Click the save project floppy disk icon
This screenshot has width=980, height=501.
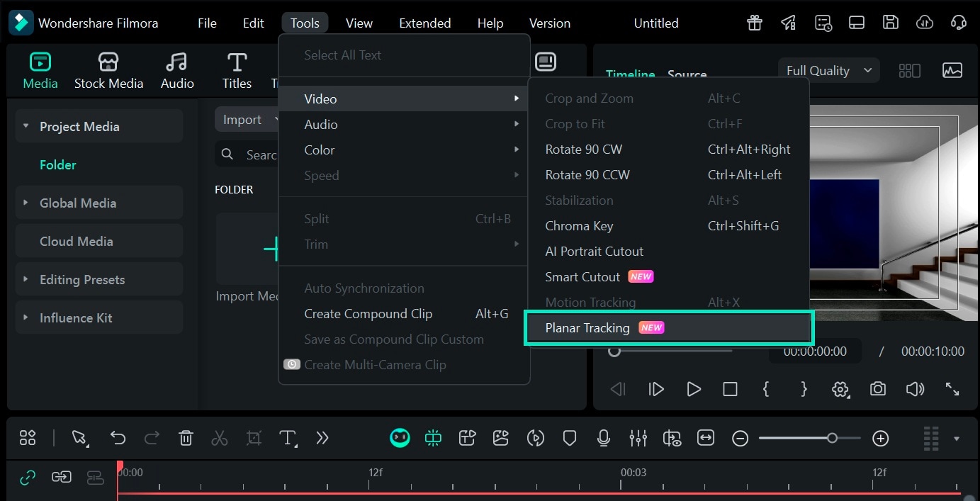(891, 22)
